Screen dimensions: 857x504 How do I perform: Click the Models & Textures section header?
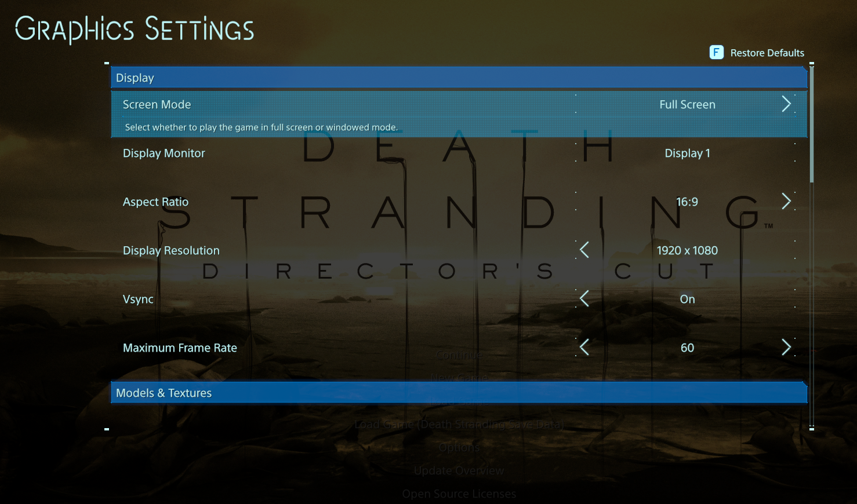[459, 393]
